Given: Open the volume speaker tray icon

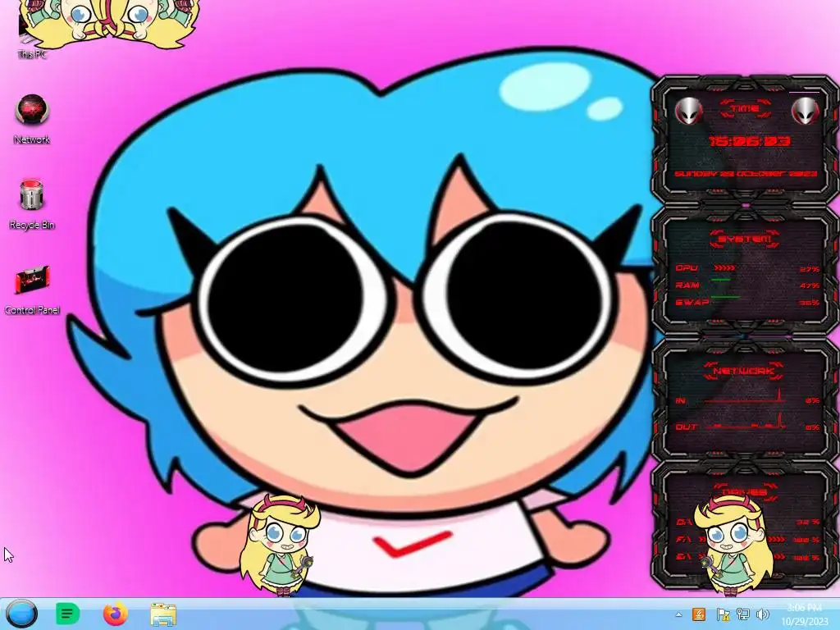Looking at the screenshot, I should (x=763, y=614).
